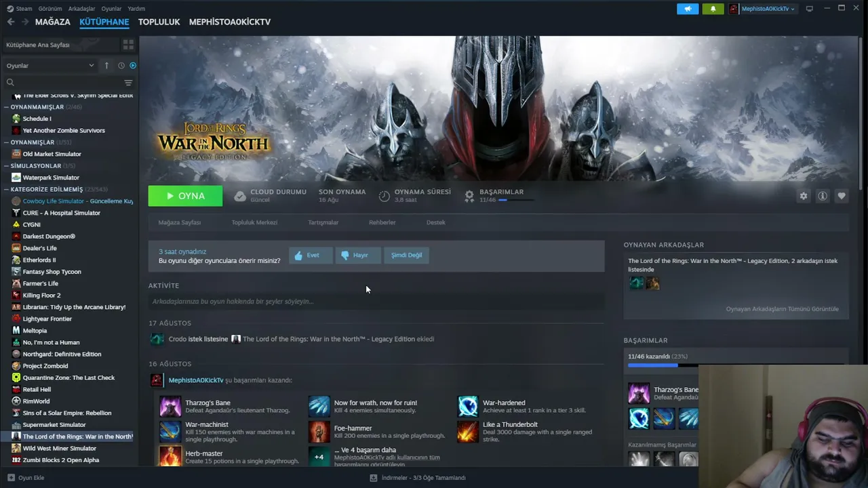Image resolution: width=868 pixels, height=488 pixels.
Task: Click the 11/46 progress bar beside BAŞARIMLAR
Action: coord(515,200)
